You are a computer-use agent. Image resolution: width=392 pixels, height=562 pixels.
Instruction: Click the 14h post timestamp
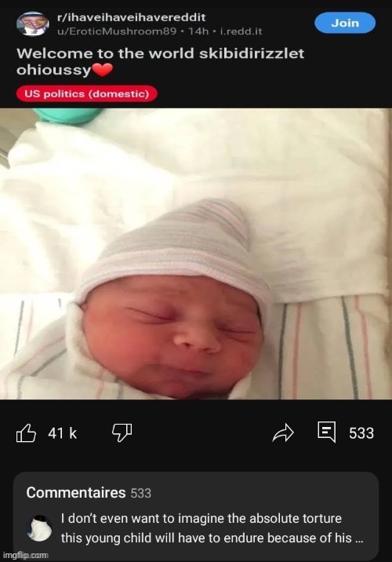198,31
